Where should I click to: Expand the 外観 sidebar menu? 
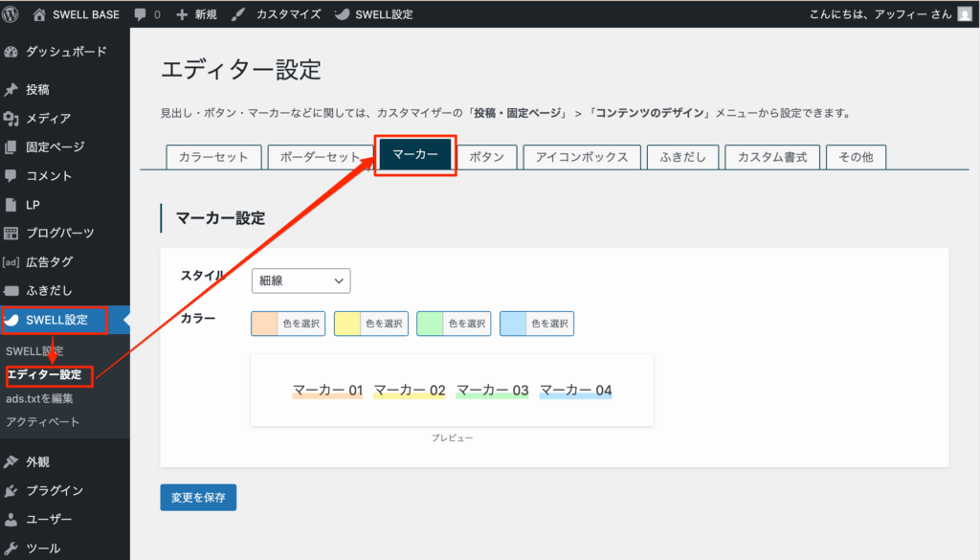(10, 461)
